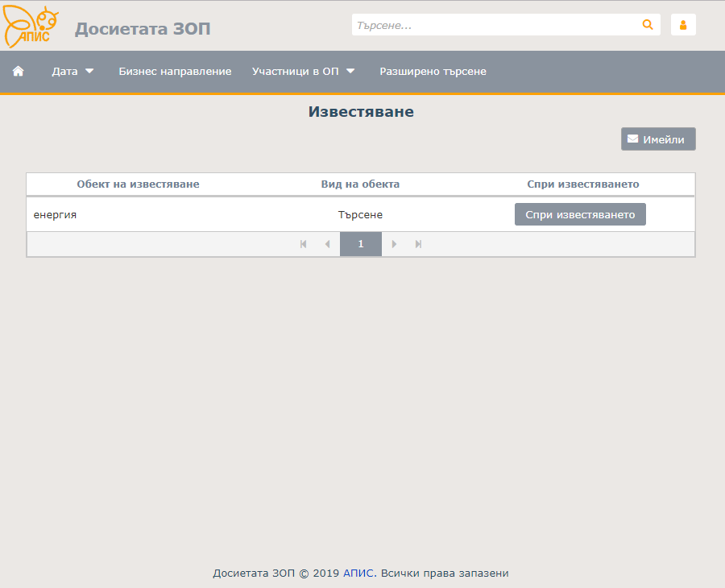Click the Имейли button

[657, 139]
